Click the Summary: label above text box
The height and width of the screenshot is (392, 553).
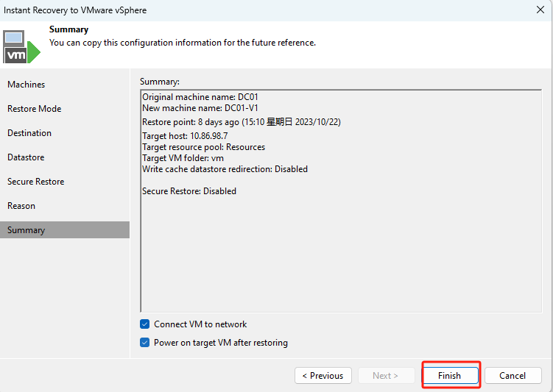click(159, 82)
